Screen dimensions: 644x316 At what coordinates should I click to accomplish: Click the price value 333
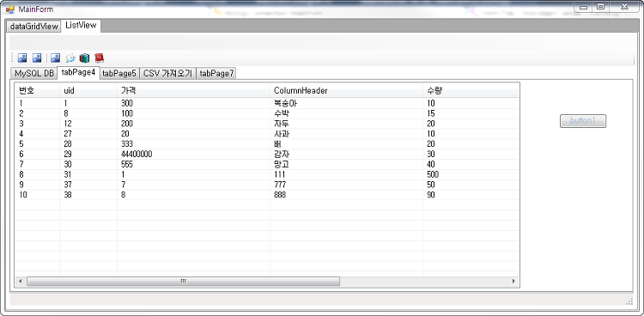(127, 144)
